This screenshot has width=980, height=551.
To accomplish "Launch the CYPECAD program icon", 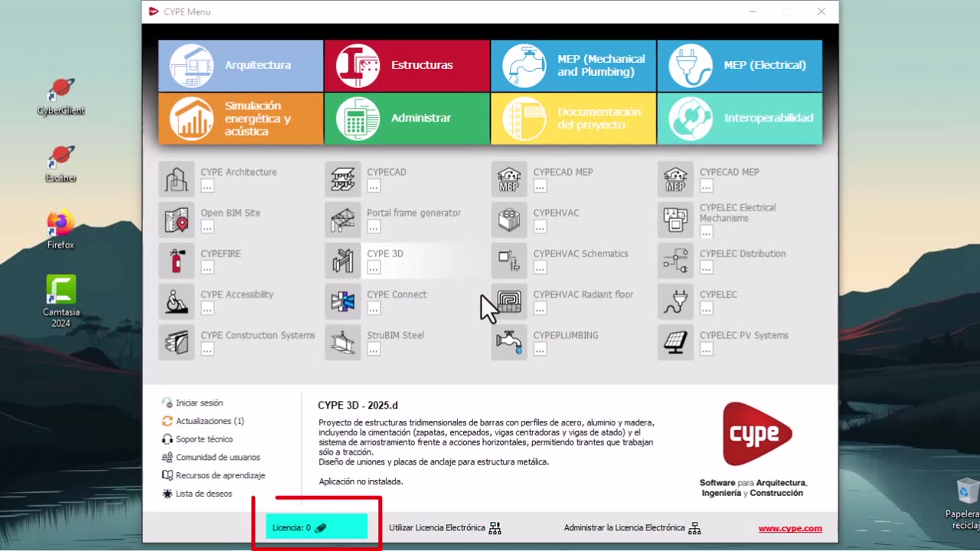I will 343,179.
